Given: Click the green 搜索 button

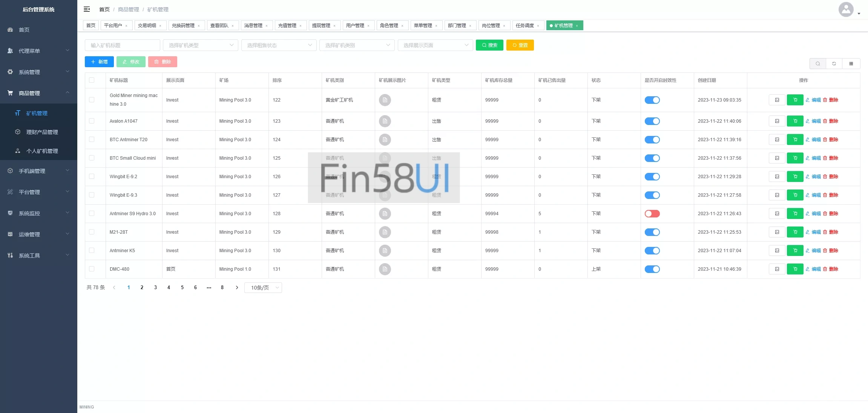Looking at the screenshot, I should [489, 45].
